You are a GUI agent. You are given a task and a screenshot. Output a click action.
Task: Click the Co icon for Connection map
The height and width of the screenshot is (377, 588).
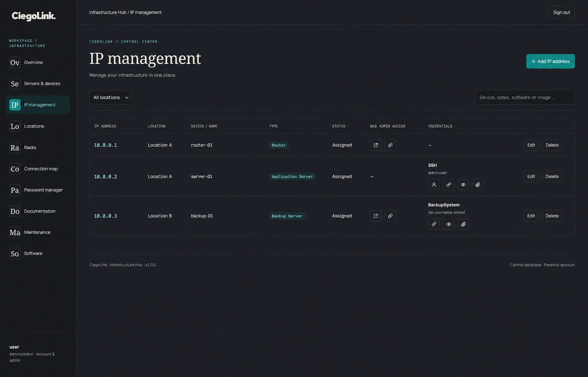15,169
